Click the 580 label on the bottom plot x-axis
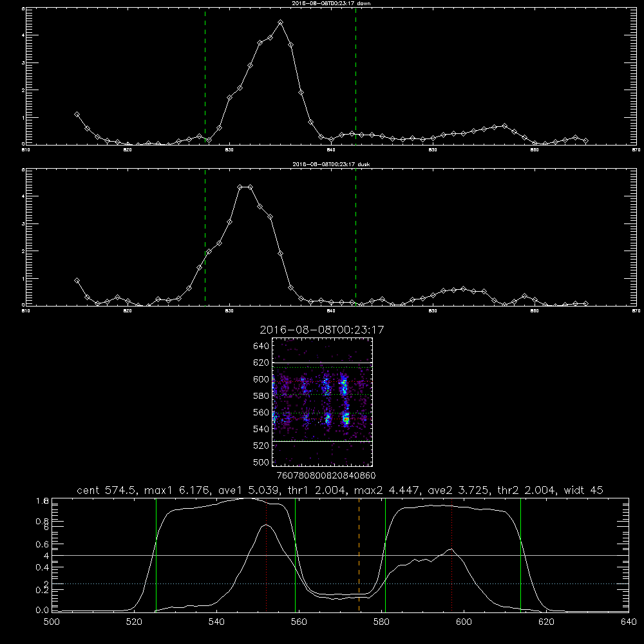The width and height of the screenshot is (644, 644). [381, 622]
